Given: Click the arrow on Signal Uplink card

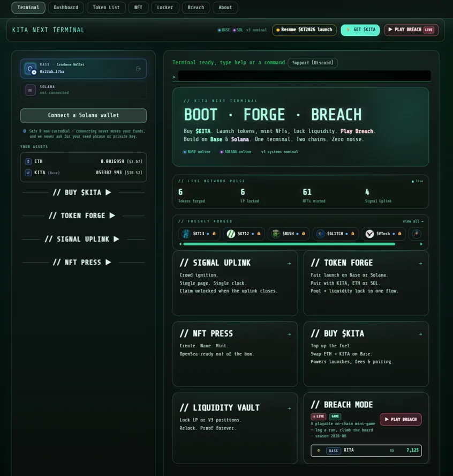Looking at the screenshot, I should pyautogui.click(x=289, y=264).
